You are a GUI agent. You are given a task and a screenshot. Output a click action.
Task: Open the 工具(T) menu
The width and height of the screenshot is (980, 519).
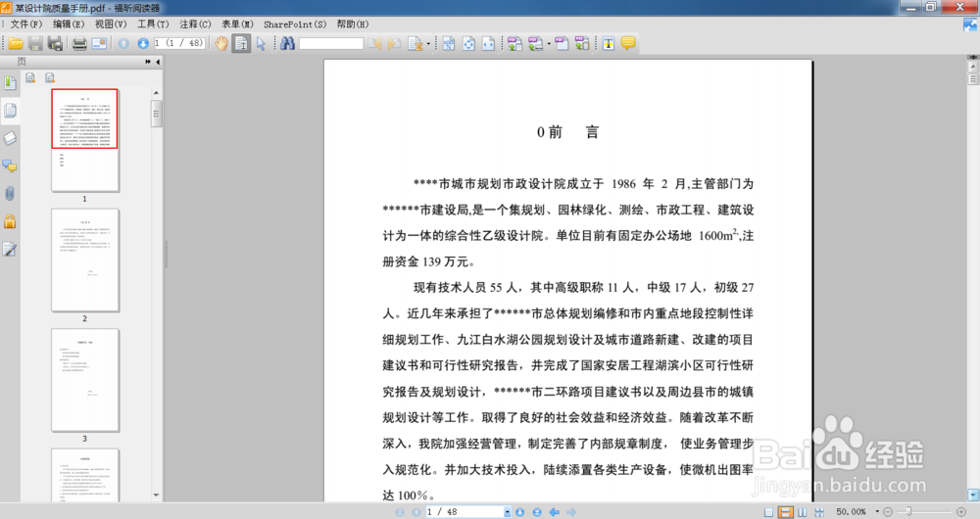click(x=153, y=24)
